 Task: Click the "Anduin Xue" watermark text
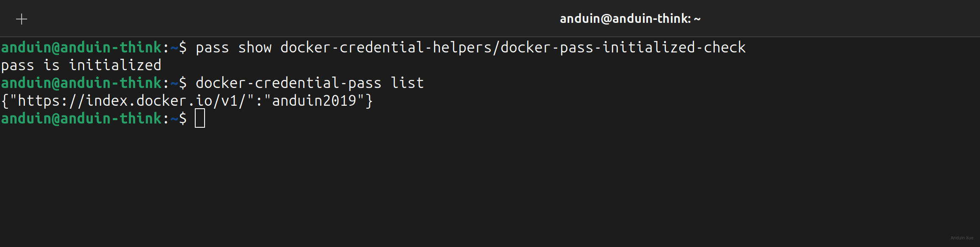(x=962, y=238)
